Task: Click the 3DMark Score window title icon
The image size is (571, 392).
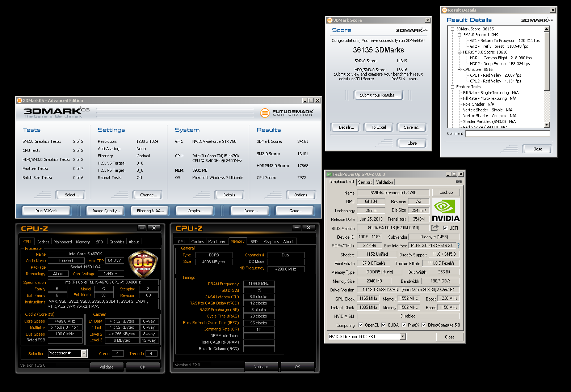Action: 330,20
